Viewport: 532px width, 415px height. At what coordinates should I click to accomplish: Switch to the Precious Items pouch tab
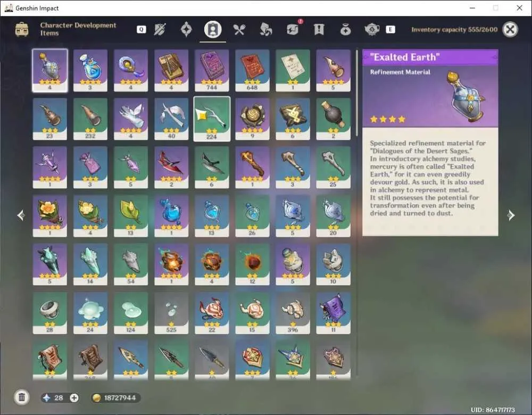(345, 29)
